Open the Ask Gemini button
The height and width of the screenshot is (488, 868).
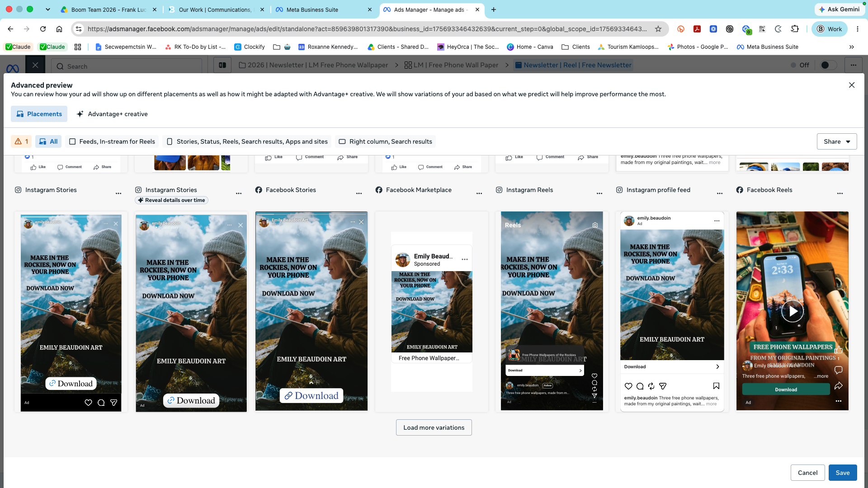point(839,9)
